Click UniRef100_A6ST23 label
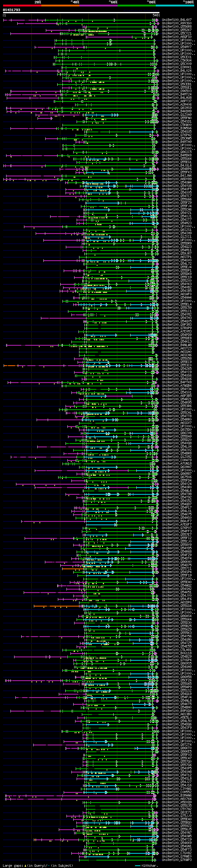 [177, 349]
